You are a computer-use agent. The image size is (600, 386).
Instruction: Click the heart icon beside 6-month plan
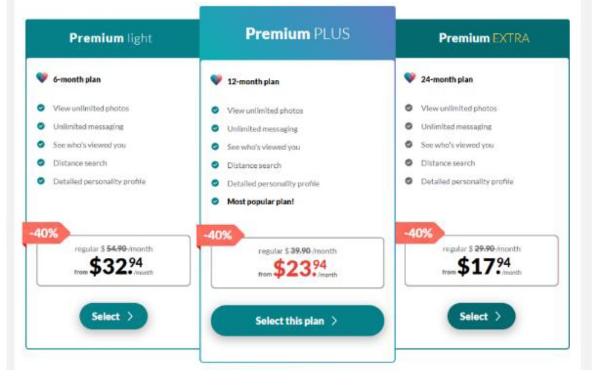point(42,78)
